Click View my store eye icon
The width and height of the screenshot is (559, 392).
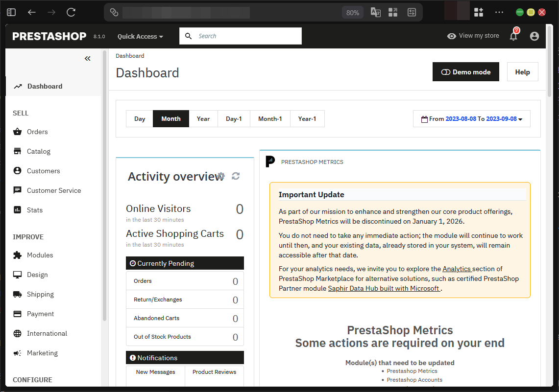pyautogui.click(x=451, y=36)
